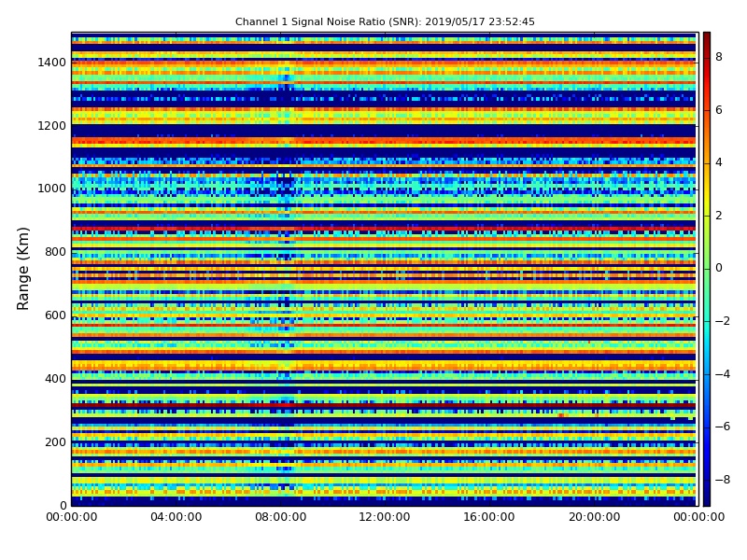Click the 16:00:00 time axis label
This screenshot has width=747, height=560.
click(x=489, y=517)
